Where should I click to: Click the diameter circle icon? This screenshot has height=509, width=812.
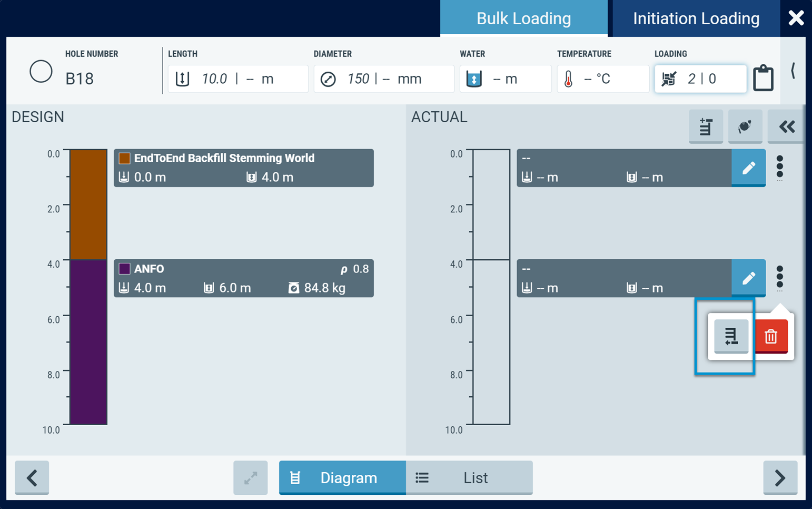(328, 80)
